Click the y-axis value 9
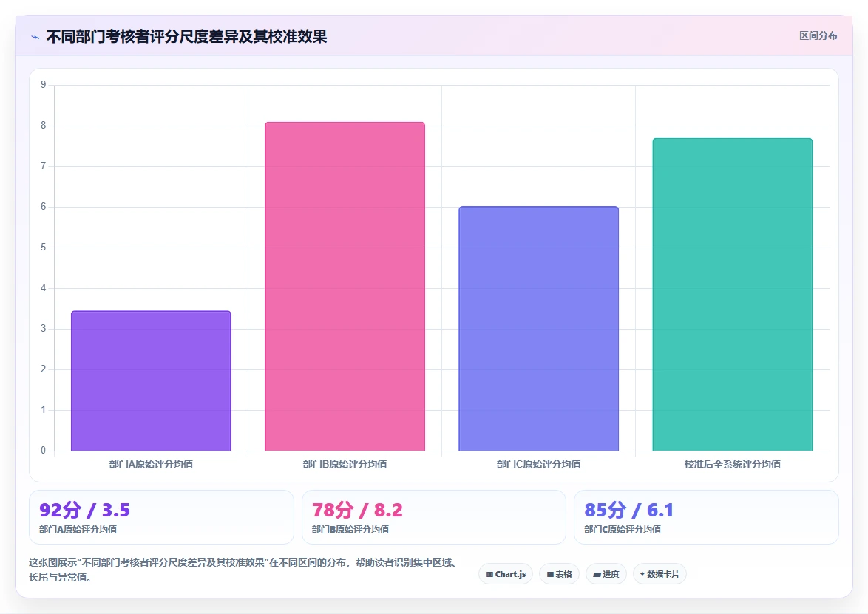The image size is (868, 614). click(43, 85)
